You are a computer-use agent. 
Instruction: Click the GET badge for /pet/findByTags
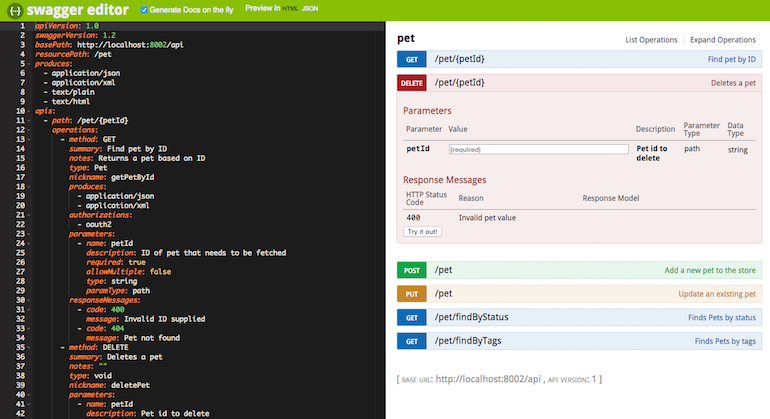412,341
